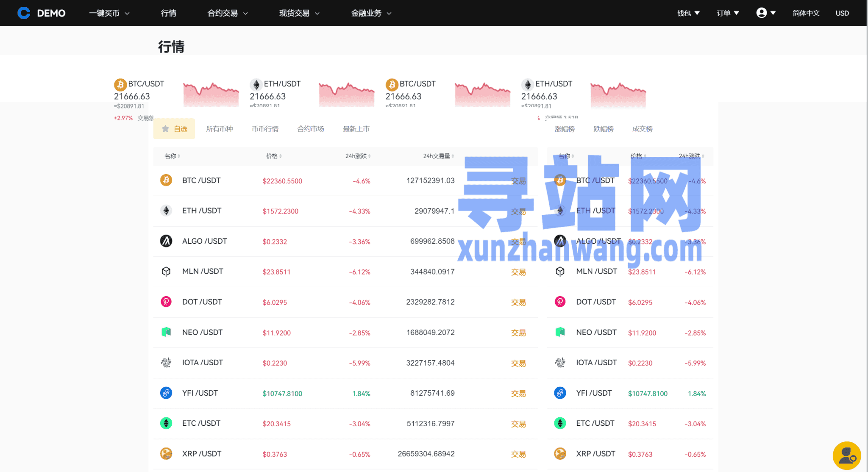
Task: Click -0.65% change in main table
Action: pos(360,454)
